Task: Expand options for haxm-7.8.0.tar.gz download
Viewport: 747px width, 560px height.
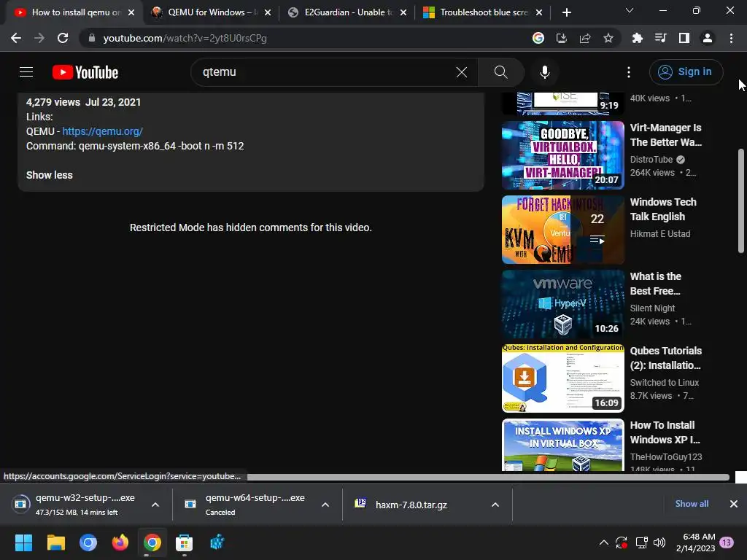Action: [x=495, y=505]
